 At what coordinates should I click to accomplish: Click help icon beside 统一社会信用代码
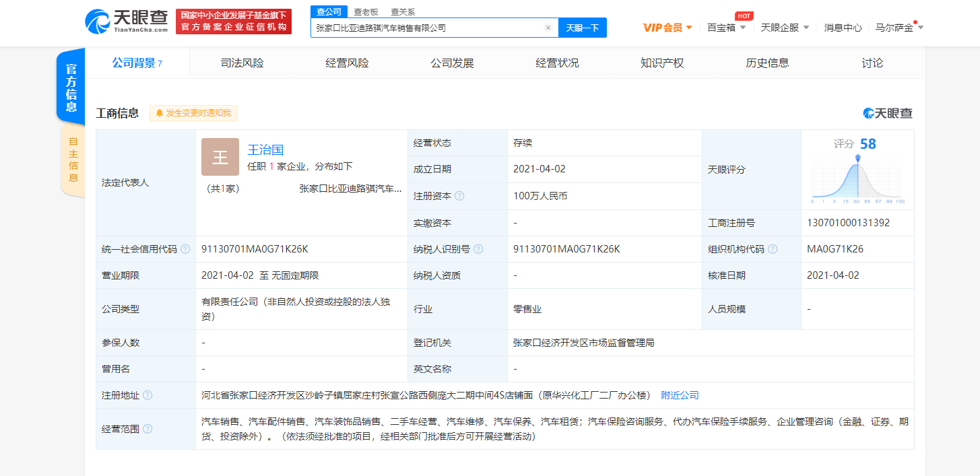point(185,249)
